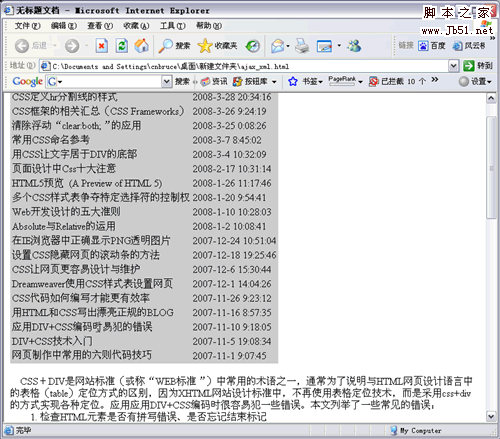Click the row 'HTML5预览 (A Preview of HTML 5)'
Image resolution: width=500 pixels, height=439 pixels.
tap(144, 183)
